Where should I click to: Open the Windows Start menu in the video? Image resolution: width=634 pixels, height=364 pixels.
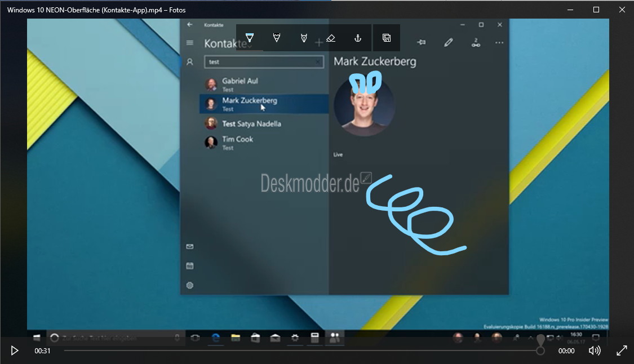click(37, 338)
